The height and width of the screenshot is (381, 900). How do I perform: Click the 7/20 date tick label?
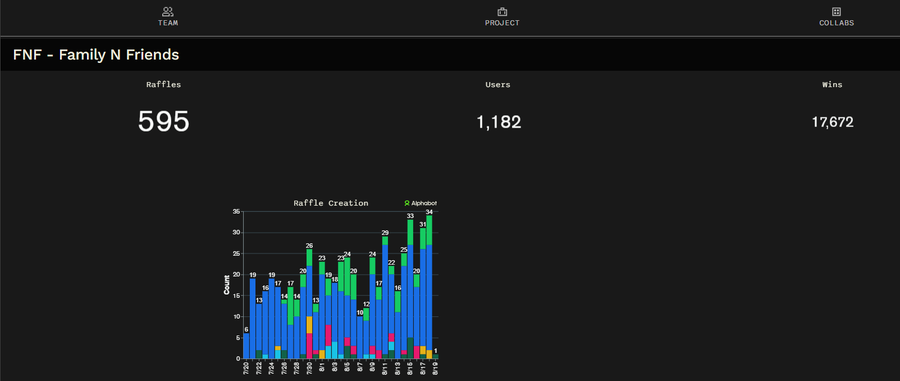tap(246, 368)
